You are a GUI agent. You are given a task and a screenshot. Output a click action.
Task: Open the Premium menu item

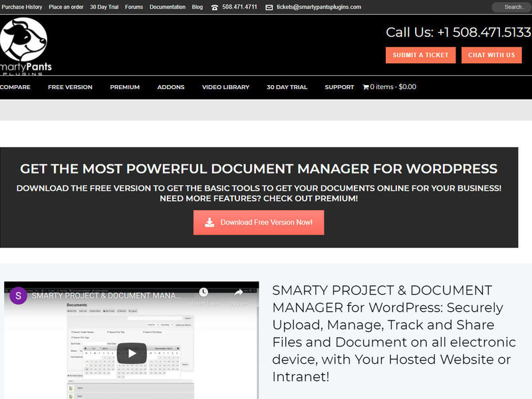tap(125, 87)
